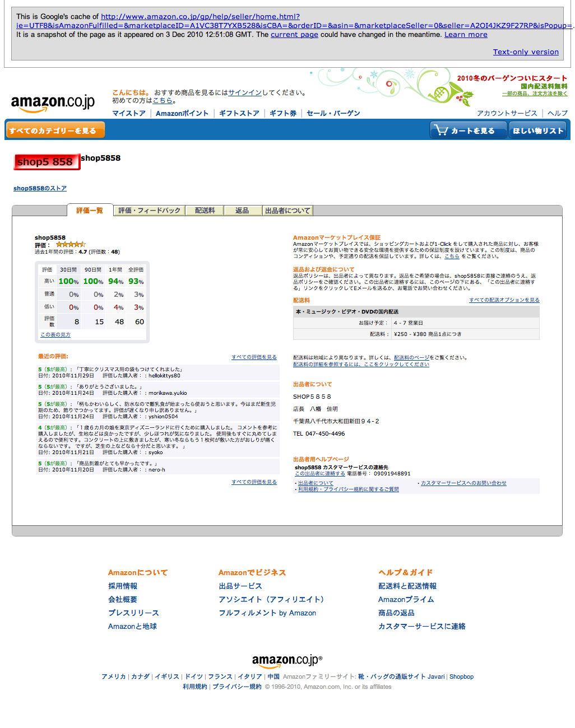This screenshot has width=575, height=728.
Task: Open the マイストア menu item
Action: (129, 113)
